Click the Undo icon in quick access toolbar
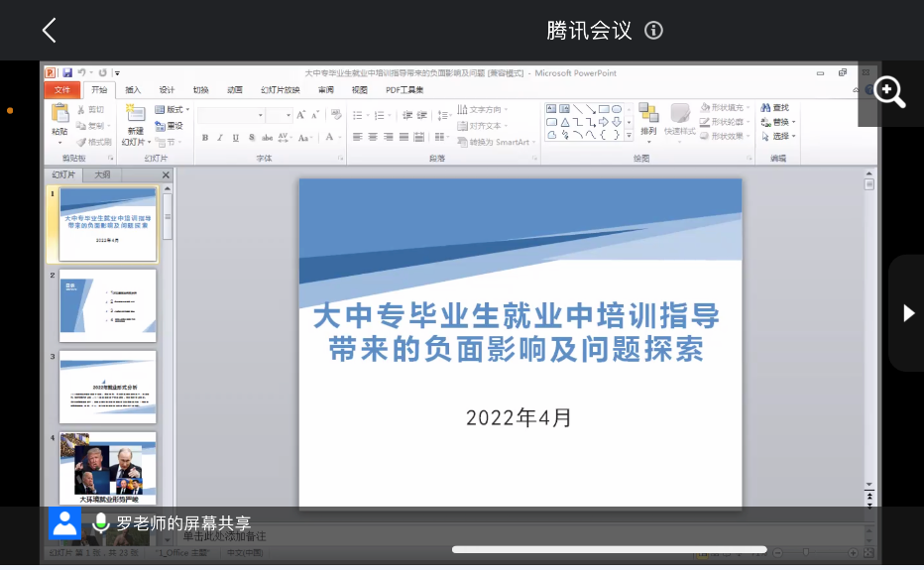 coord(82,72)
